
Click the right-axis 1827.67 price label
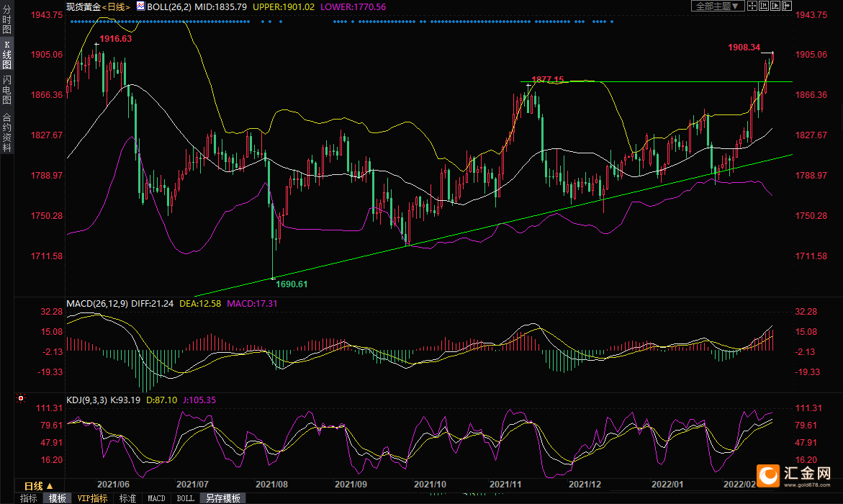(811, 135)
